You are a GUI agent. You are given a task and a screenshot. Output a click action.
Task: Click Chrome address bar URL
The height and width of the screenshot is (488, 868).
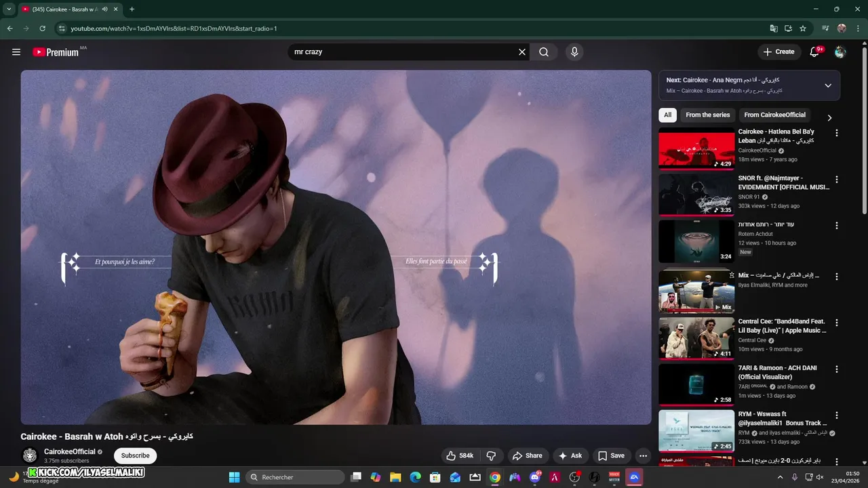pyautogui.click(x=174, y=28)
